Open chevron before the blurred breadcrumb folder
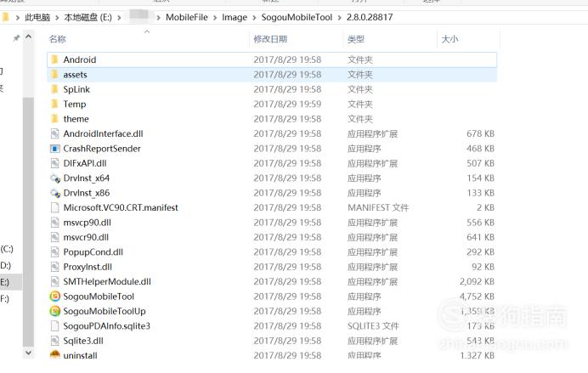This screenshot has width=588, height=373. [x=119, y=17]
